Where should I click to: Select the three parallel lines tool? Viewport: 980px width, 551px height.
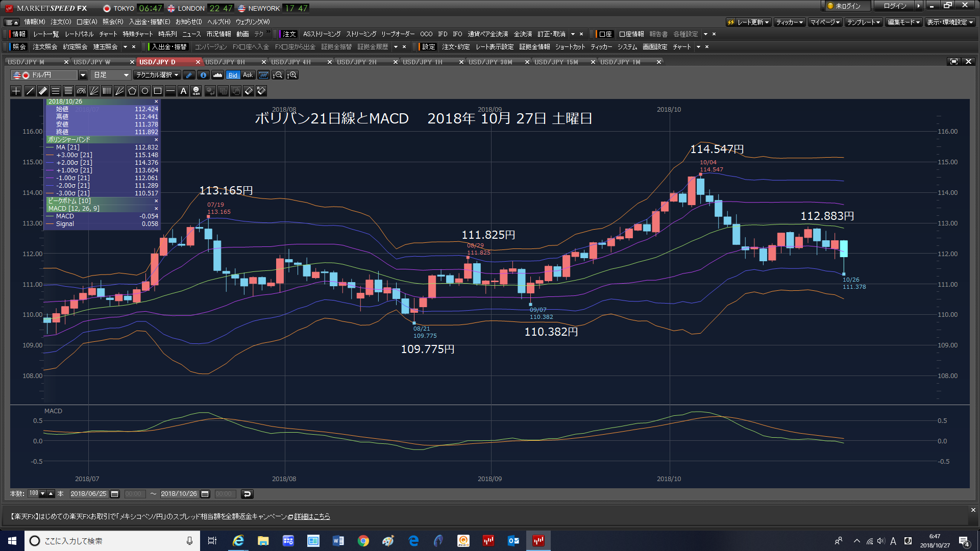pos(56,91)
